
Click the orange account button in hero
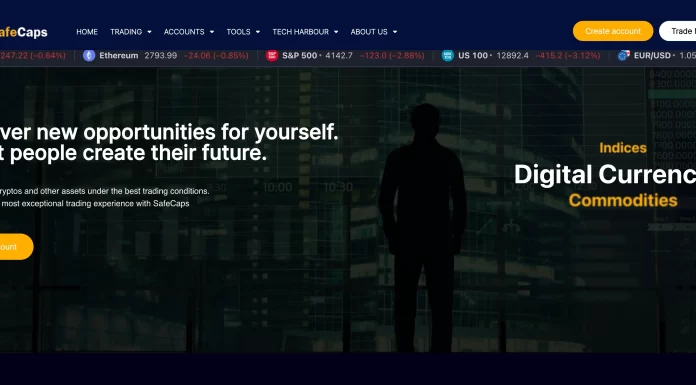(x=16, y=246)
